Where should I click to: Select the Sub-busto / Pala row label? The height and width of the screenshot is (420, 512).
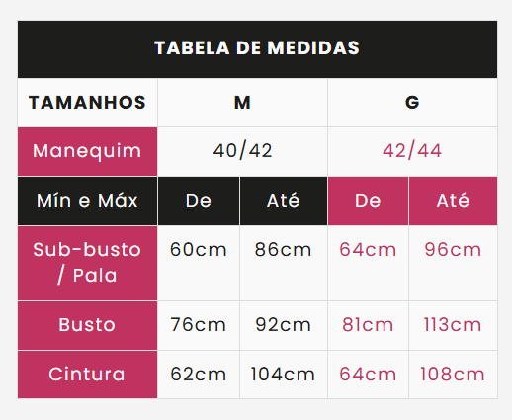click(87, 263)
